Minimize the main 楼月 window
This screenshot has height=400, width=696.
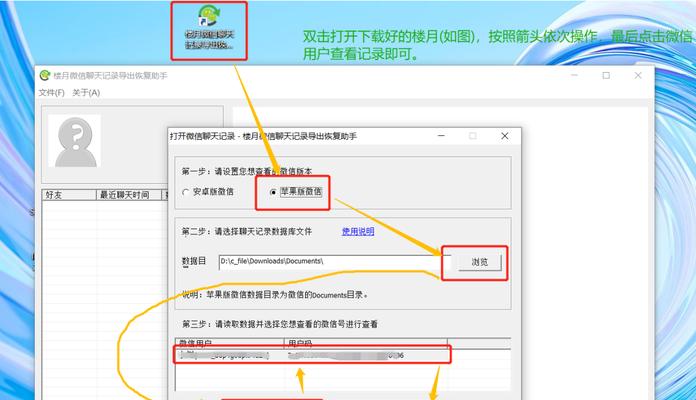pos(574,75)
